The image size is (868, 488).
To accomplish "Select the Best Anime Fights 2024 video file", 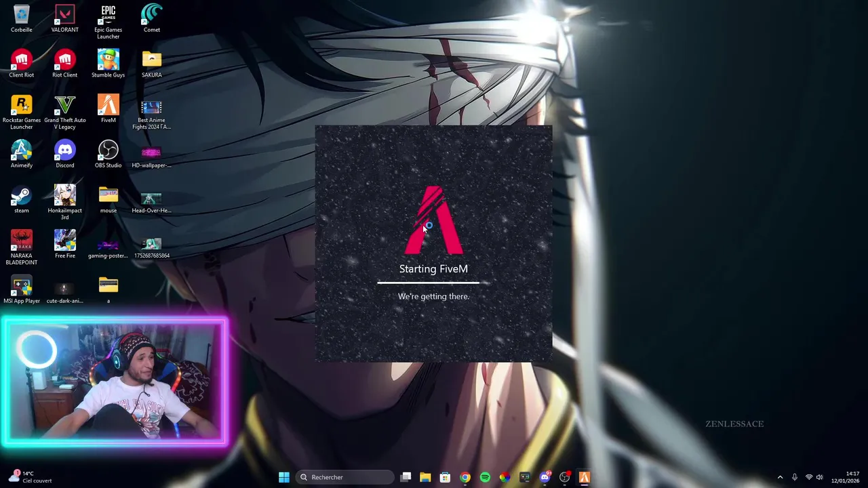I will tap(152, 115).
